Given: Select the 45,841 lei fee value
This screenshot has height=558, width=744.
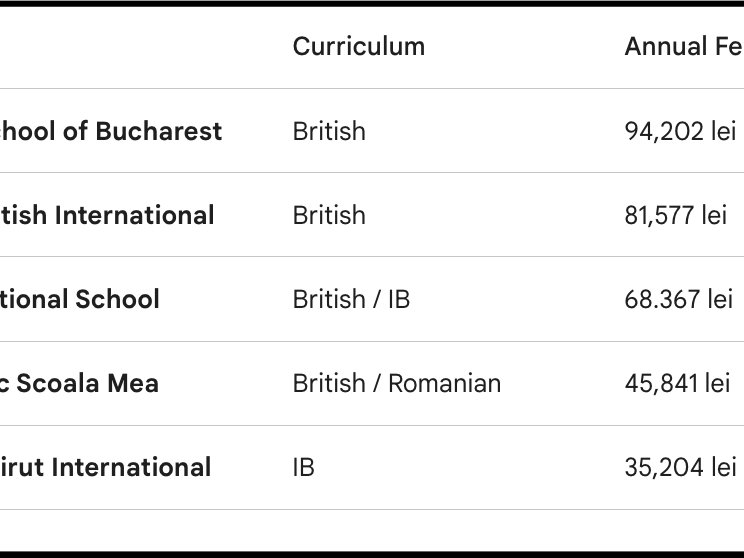Looking at the screenshot, I should [x=677, y=383].
